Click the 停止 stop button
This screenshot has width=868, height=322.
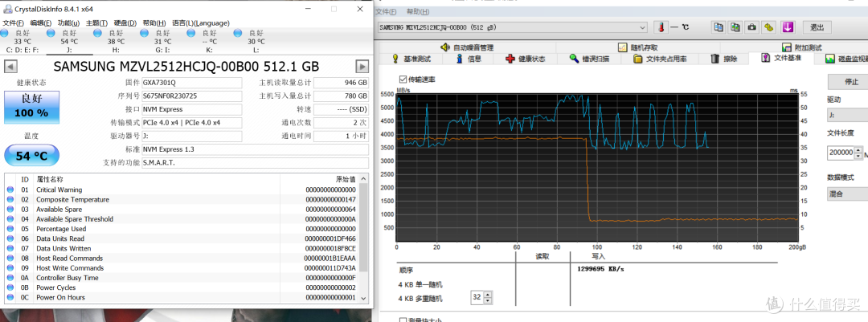click(848, 82)
